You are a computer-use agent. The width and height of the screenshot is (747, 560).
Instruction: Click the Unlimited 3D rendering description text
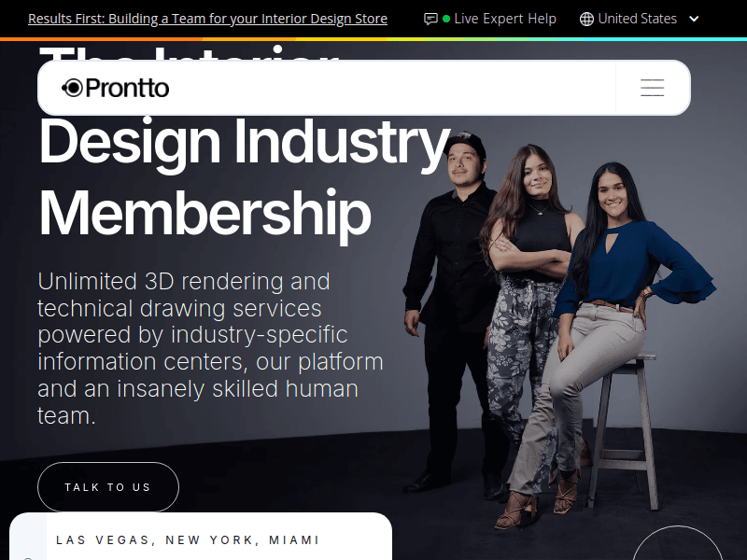(x=210, y=348)
